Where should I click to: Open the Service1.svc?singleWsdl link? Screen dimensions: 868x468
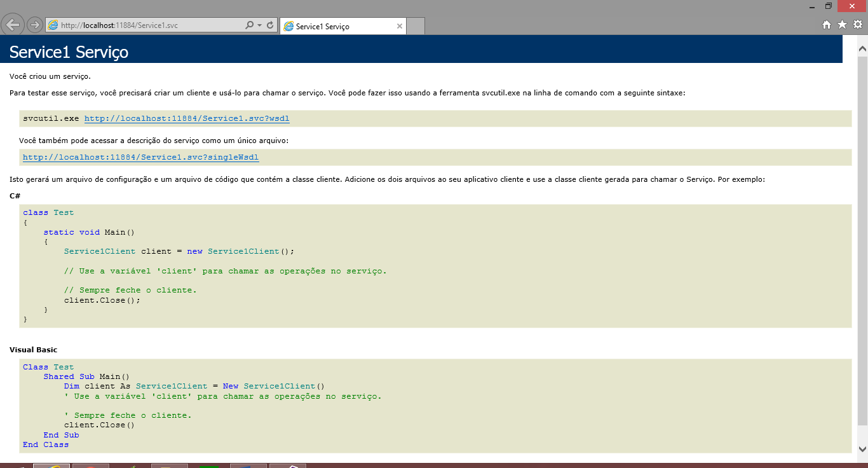coord(141,157)
